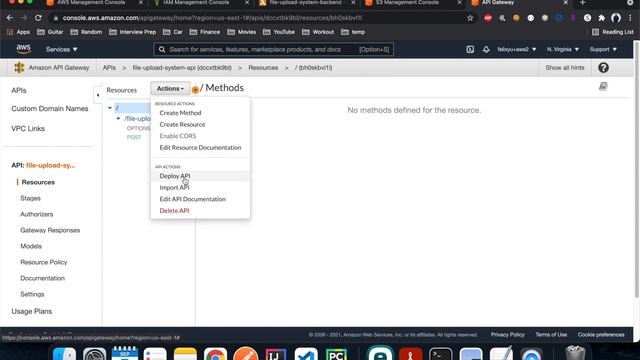Toggle the Actions dropdown button

(x=170, y=89)
